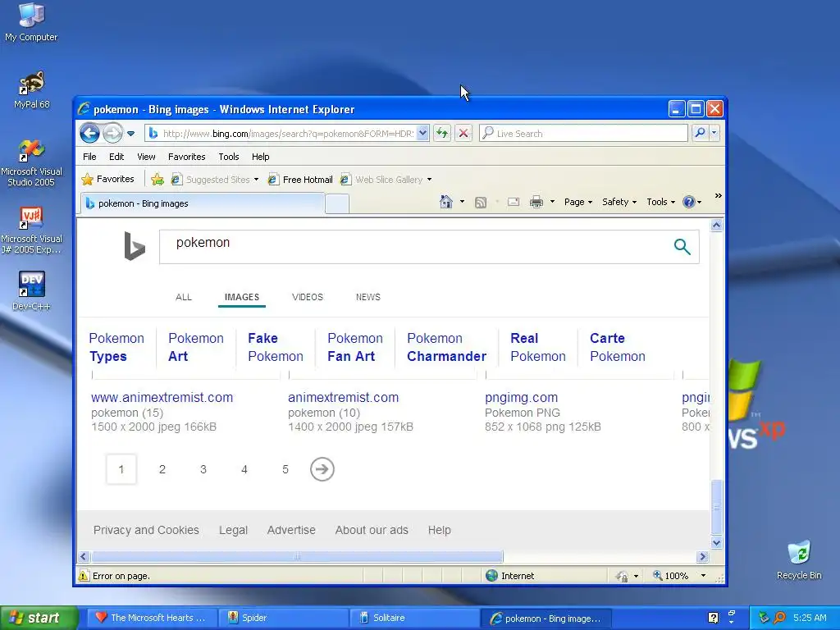840x630 pixels.
Task: Open the View menu
Action: click(146, 157)
